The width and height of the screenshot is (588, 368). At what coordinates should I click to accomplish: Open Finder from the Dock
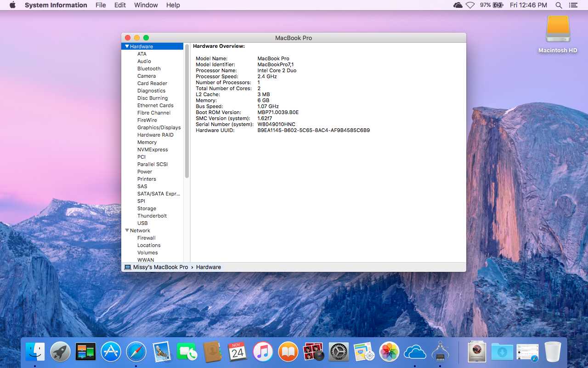click(35, 352)
